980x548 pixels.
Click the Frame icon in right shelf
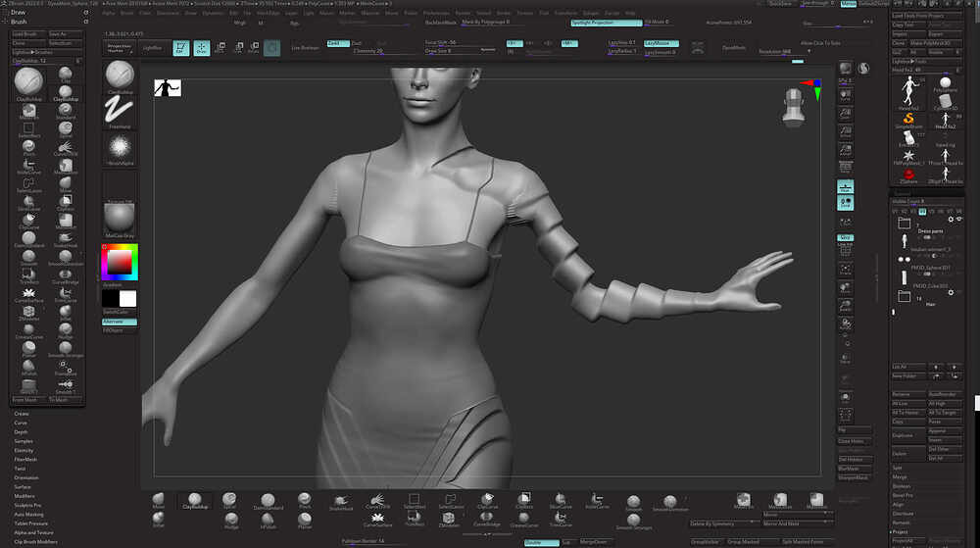pyautogui.click(x=845, y=270)
